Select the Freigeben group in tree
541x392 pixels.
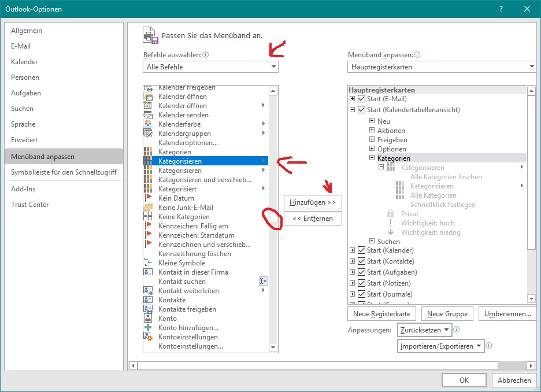[392, 140]
